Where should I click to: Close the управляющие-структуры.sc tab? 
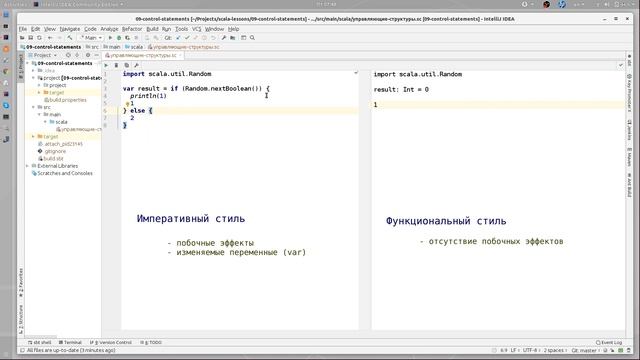coord(180,55)
